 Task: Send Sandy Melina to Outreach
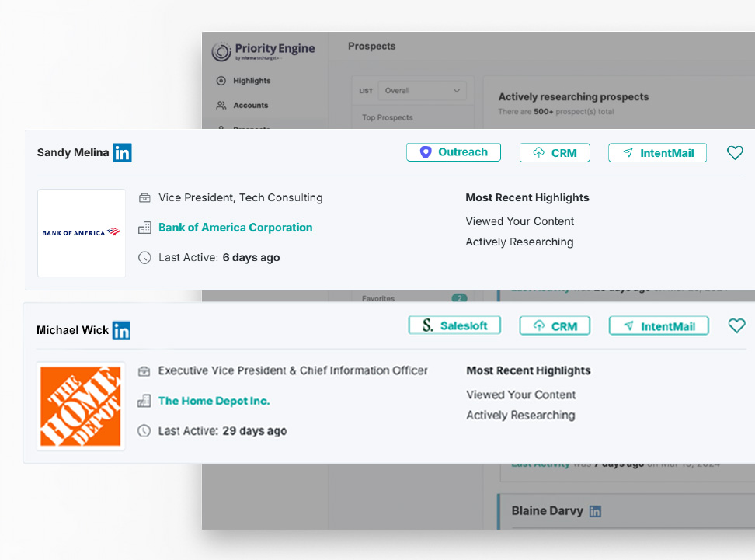click(454, 152)
